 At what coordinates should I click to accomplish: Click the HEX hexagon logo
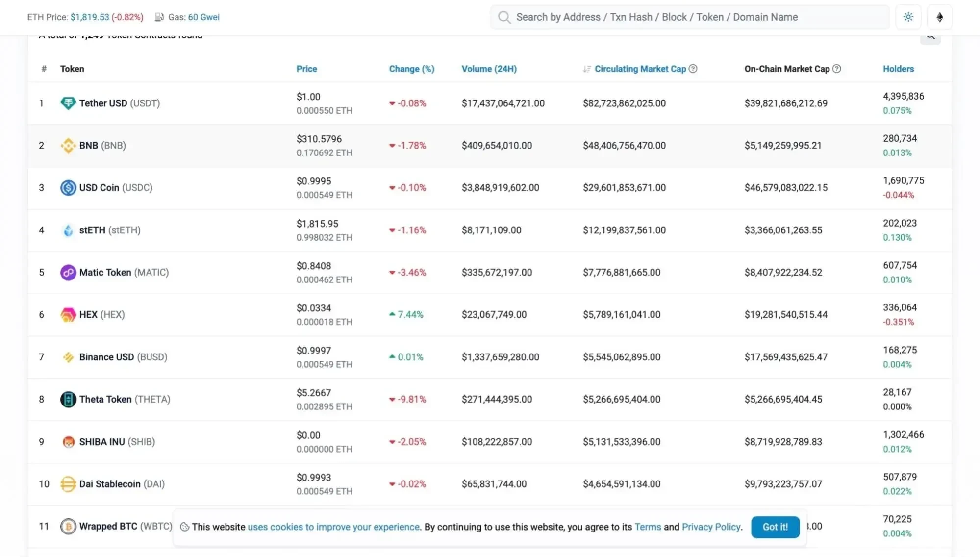68,315
